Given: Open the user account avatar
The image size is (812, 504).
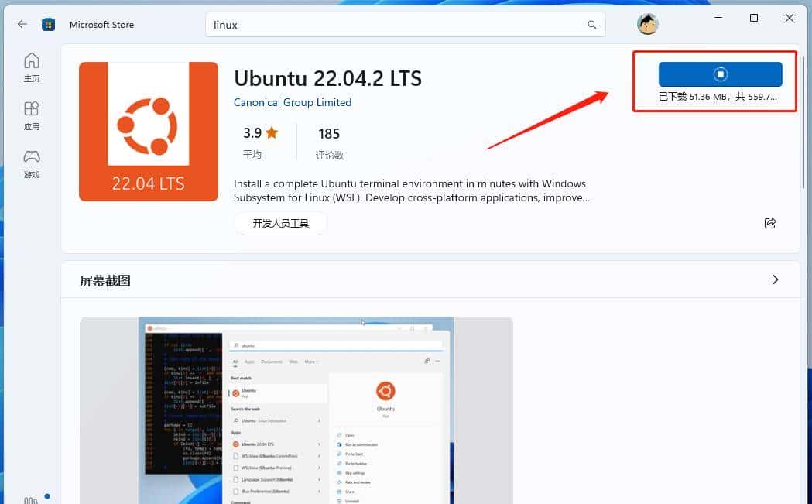Looking at the screenshot, I should click(647, 24).
